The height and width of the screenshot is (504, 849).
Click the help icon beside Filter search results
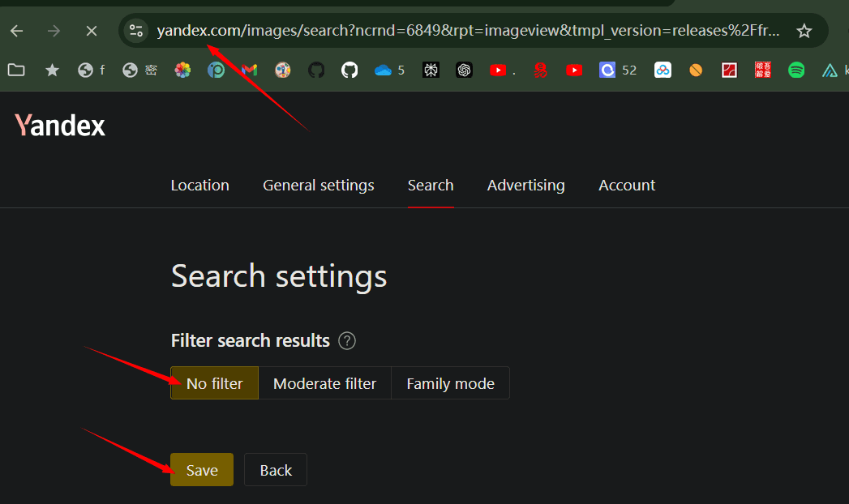347,341
